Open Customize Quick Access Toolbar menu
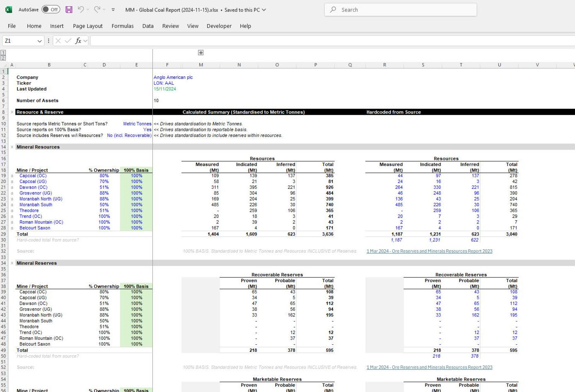Image resolution: width=575 pixels, height=392 pixels. pyautogui.click(x=113, y=10)
